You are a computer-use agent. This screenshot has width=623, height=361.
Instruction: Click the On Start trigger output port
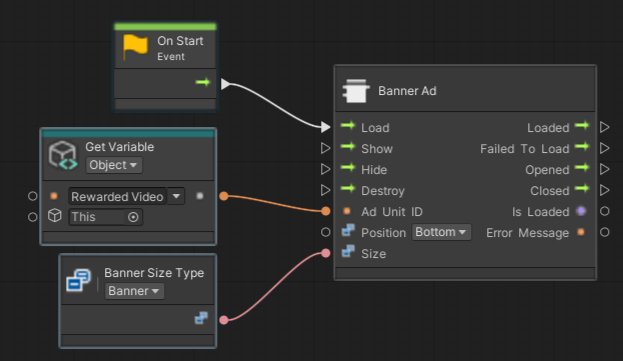(225, 84)
